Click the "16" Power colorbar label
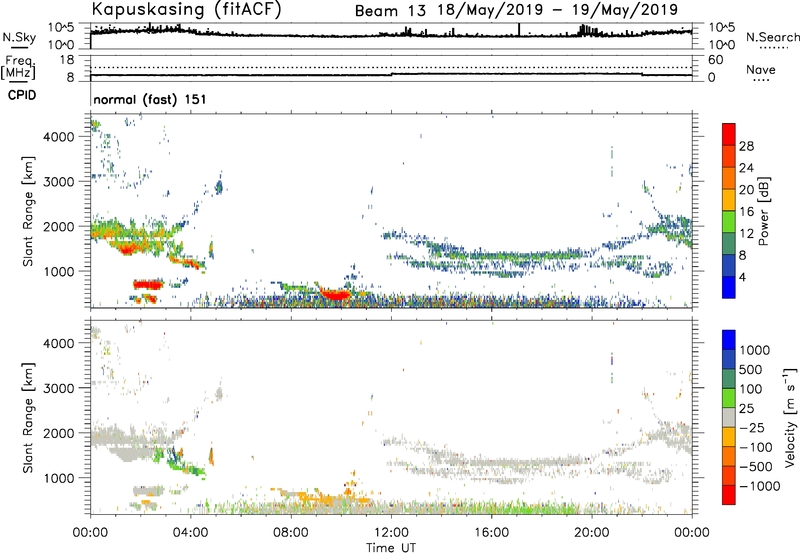The height and width of the screenshot is (554, 800). click(x=746, y=212)
